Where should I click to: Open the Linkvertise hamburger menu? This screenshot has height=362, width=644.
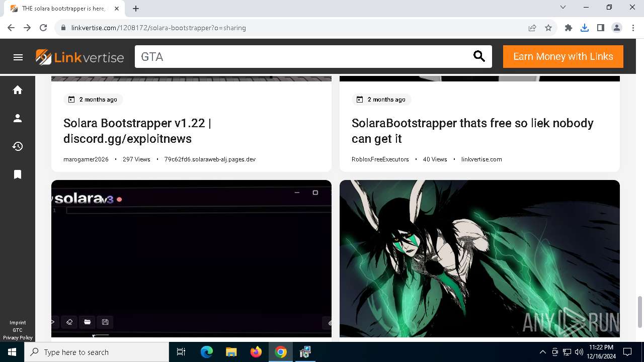[18, 57]
